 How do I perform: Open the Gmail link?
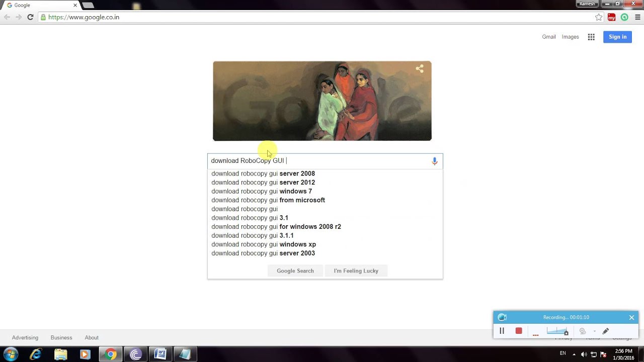point(549,37)
